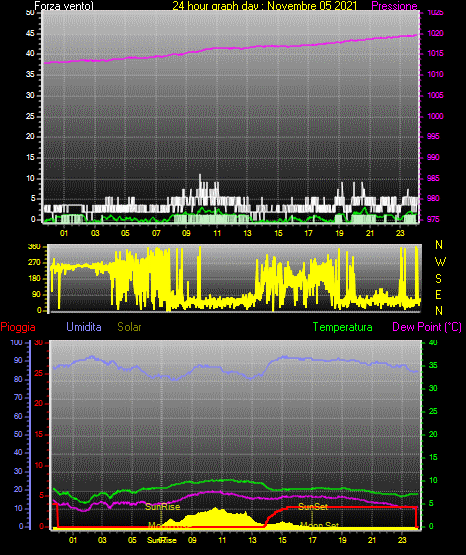The height and width of the screenshot is (555, 466).
Task: Click the 'Forza vento)' chart title
Action: (x=64, y=6)
